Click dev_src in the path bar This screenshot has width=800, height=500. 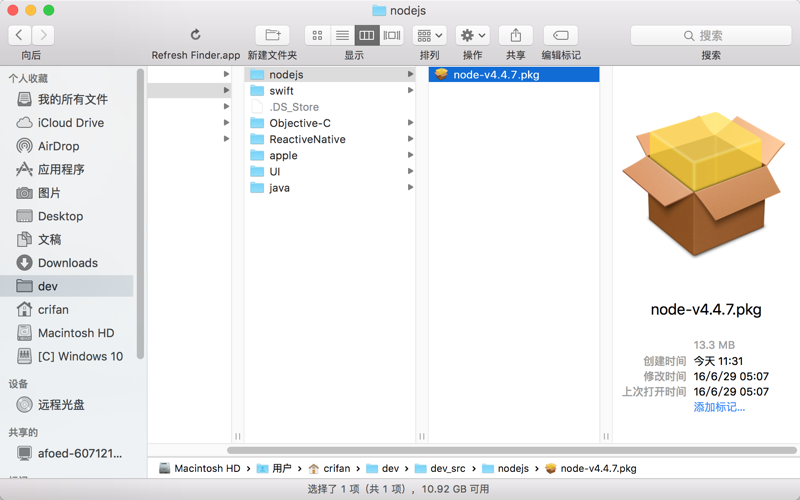point(440,468)
